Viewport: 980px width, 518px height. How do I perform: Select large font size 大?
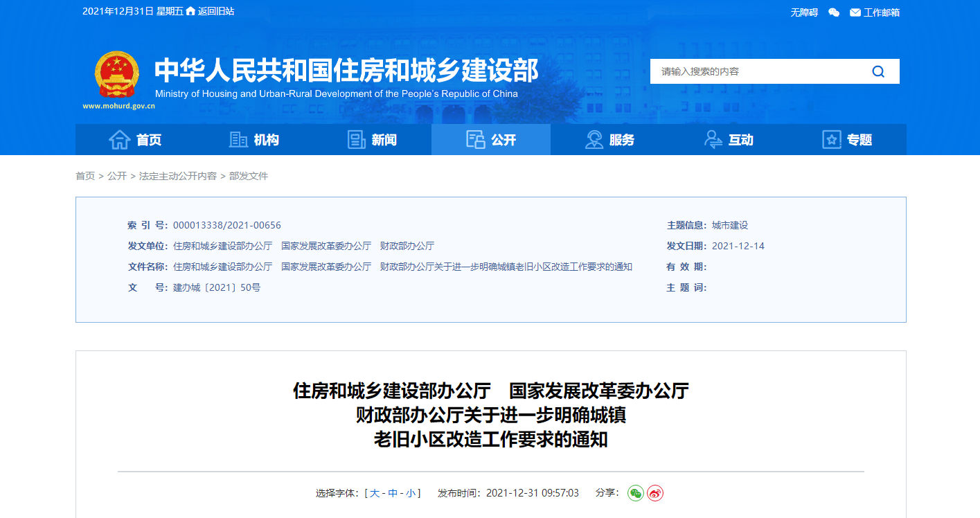[375, 493]
